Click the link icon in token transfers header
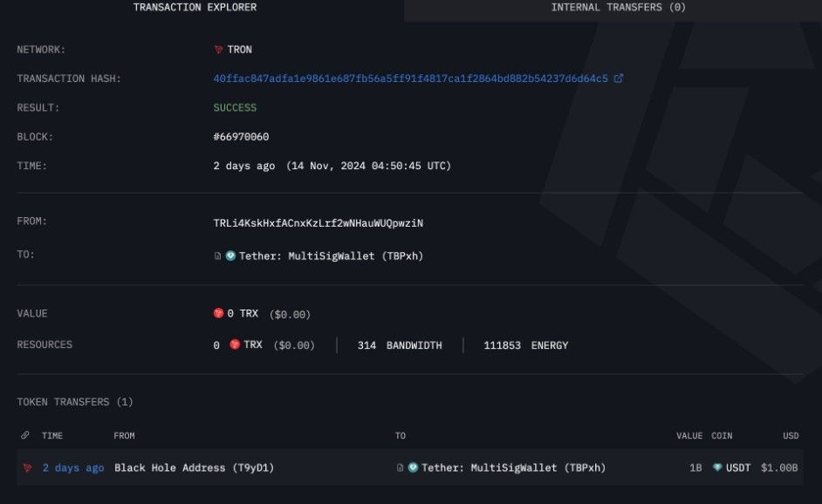This screenshot has width=822, height=504. 25,435
